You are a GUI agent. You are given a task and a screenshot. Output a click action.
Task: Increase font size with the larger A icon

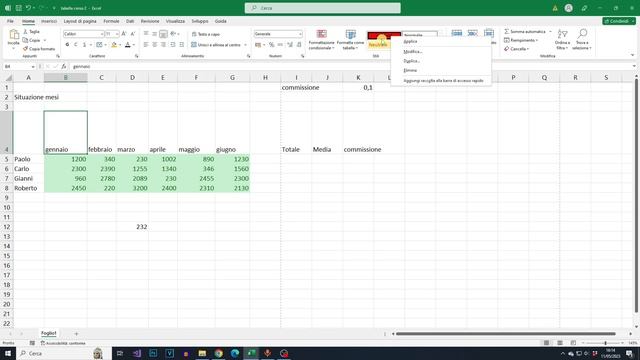coord(124,34)
